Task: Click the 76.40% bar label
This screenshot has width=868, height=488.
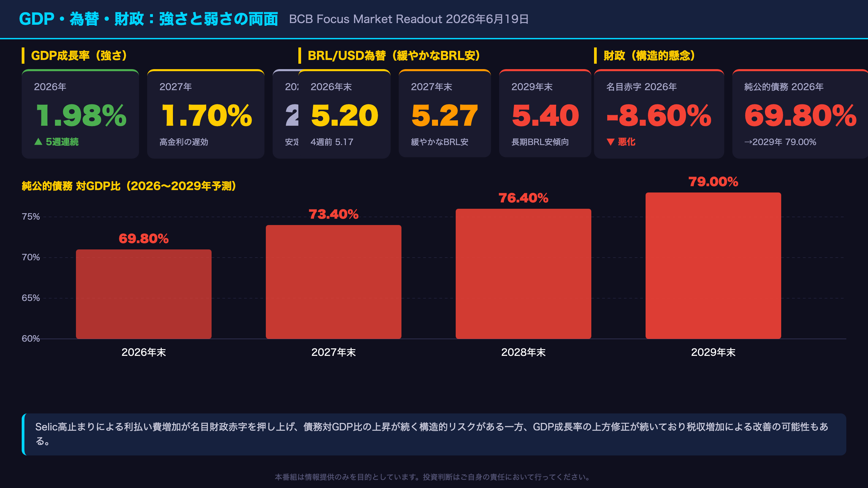Action: point(524,198)
